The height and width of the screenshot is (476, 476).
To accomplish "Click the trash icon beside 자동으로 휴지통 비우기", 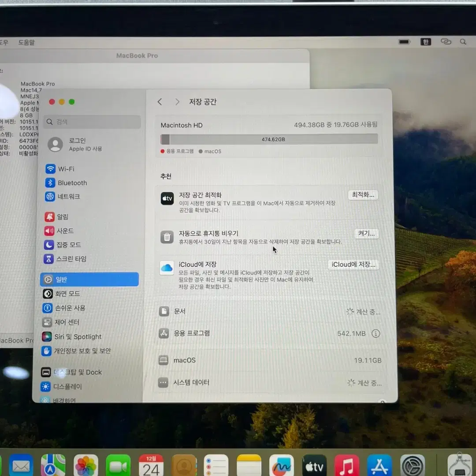I will tap(167, 237).
